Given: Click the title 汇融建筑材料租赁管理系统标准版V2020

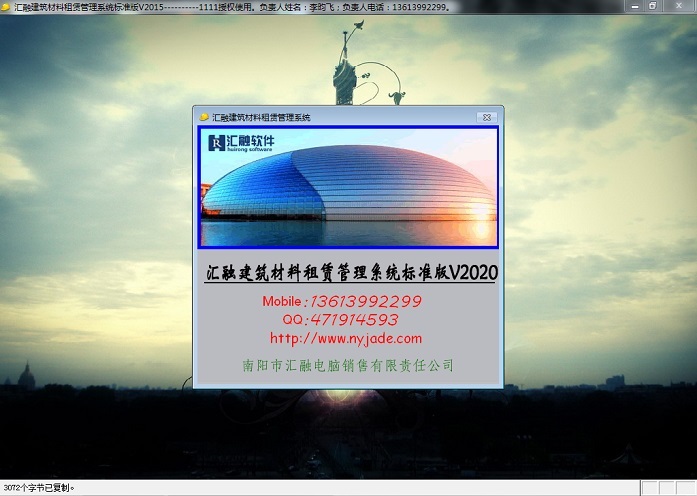Looking at the screenshot, I should point(351,272).
